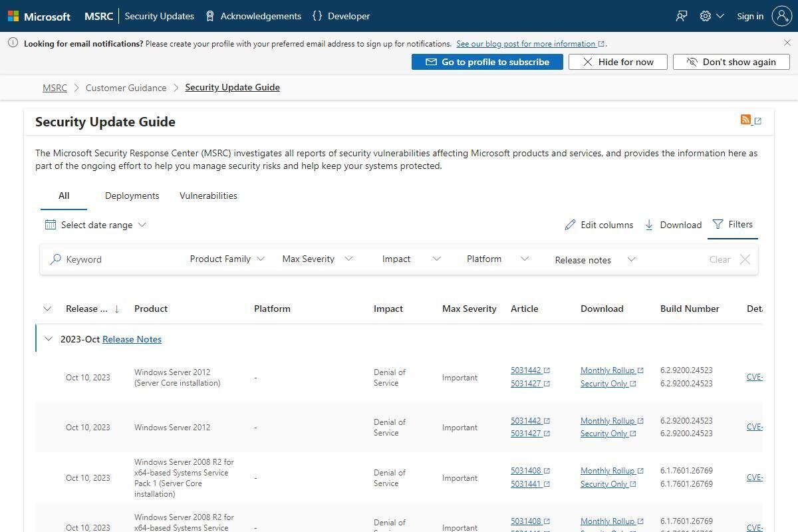Go to MSRC breadcrumb link
798x532 pixels.
tap(55, 88)
